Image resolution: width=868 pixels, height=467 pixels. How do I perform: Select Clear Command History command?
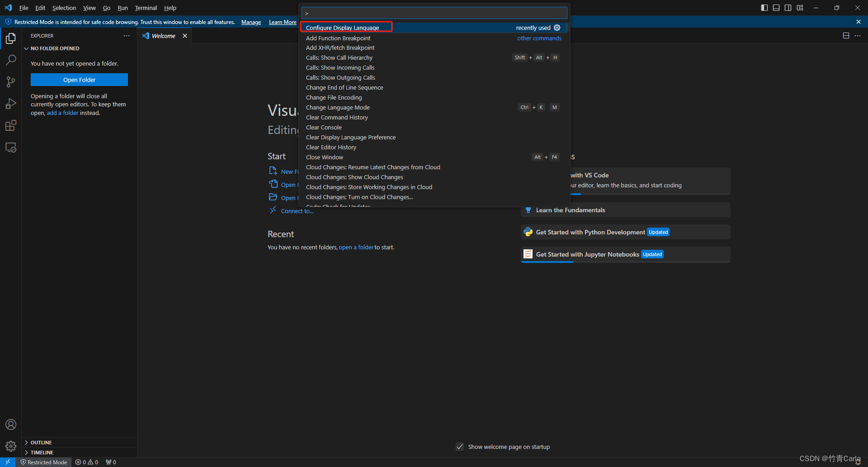coord(433,117)
